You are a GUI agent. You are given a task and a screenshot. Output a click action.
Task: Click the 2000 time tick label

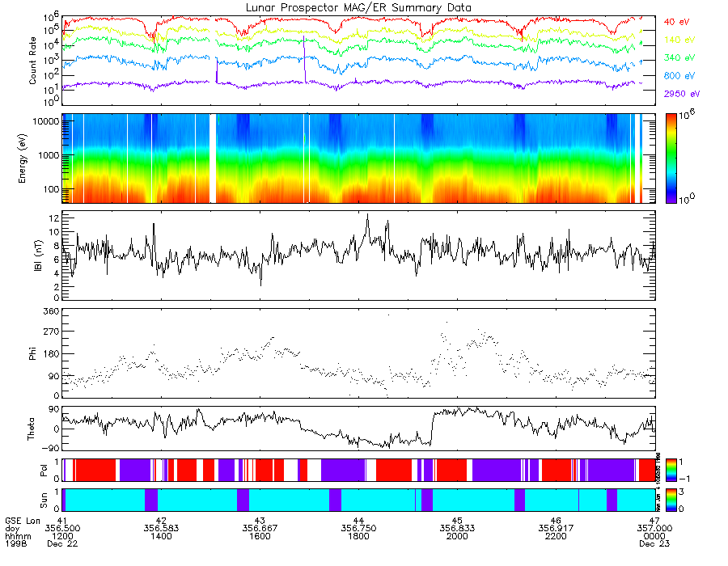(x=457, y=536)
